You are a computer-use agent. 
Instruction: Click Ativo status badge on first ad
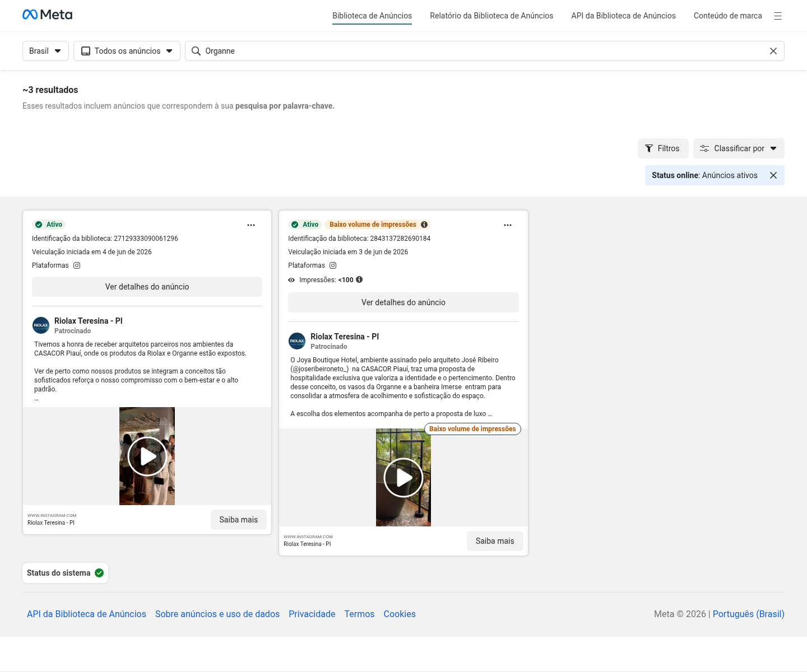(x=49, y=225)
